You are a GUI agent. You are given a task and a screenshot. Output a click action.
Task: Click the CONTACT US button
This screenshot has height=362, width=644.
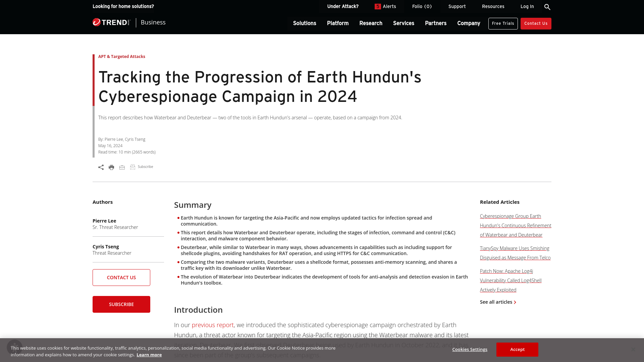(x=121, y=277)
